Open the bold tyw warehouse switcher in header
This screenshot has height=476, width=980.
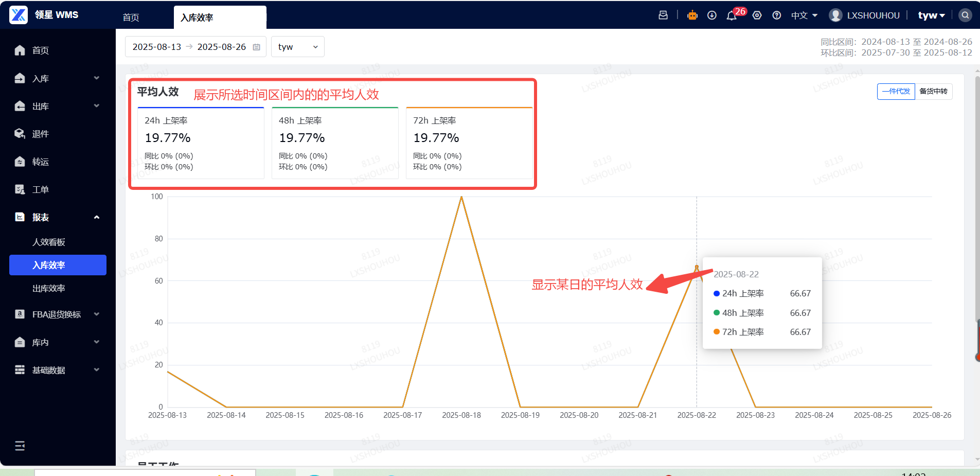[x=932, y=15]
